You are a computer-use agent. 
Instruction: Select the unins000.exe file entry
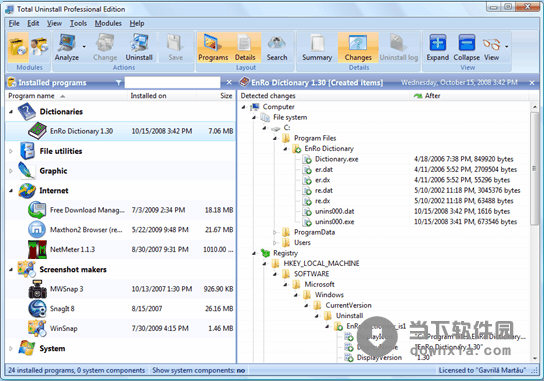coord(334,222)
